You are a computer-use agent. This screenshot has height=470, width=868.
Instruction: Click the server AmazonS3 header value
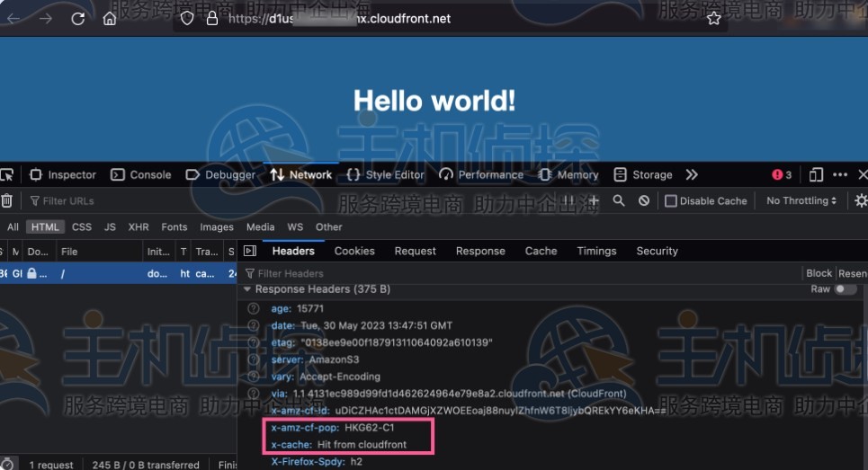[334, 359]
